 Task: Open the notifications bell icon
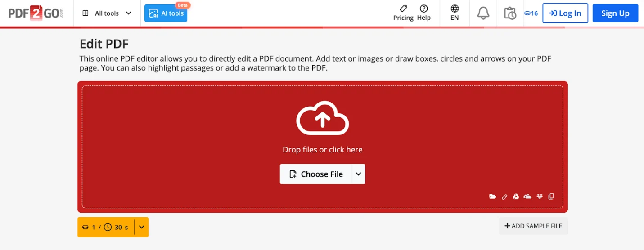(483, 13)
